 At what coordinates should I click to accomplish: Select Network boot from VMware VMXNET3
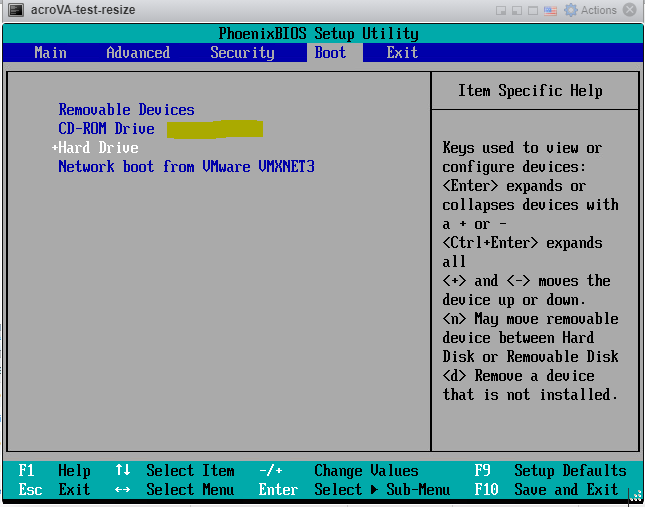coord(186,167)
